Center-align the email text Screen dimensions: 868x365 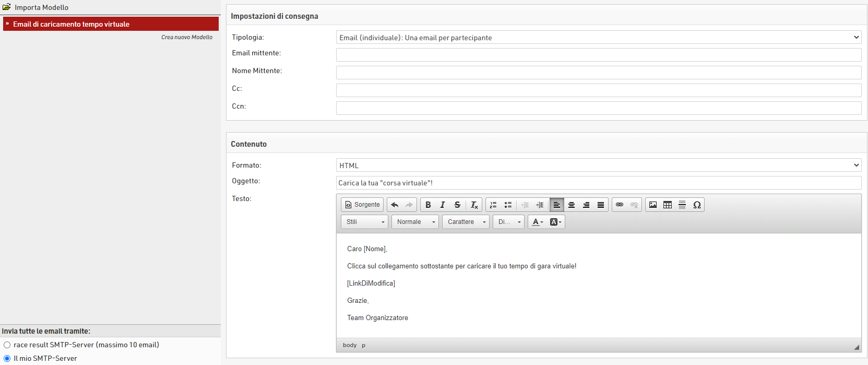572,205
